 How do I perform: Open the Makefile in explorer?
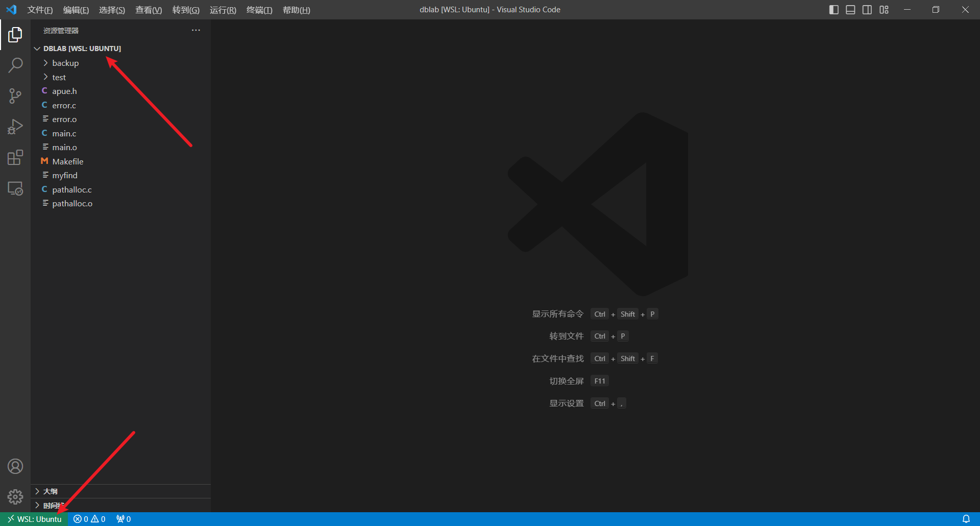click(x=120, y=161)
